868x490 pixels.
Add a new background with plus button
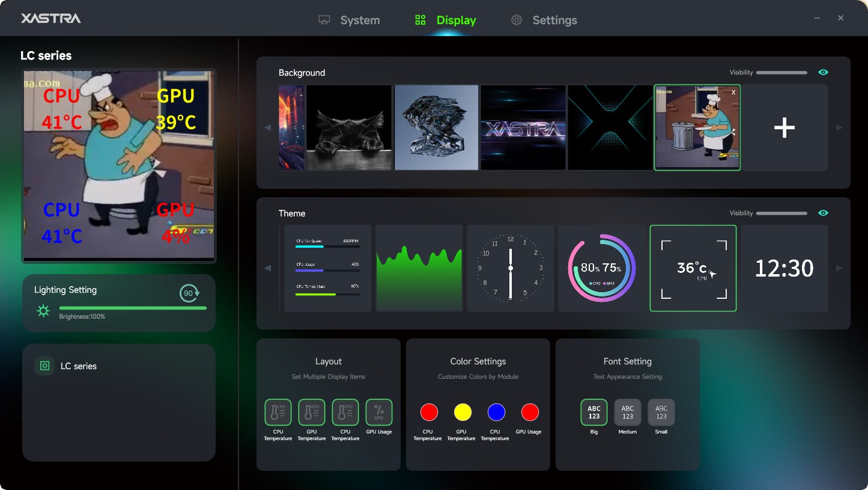tap(785, 127)
